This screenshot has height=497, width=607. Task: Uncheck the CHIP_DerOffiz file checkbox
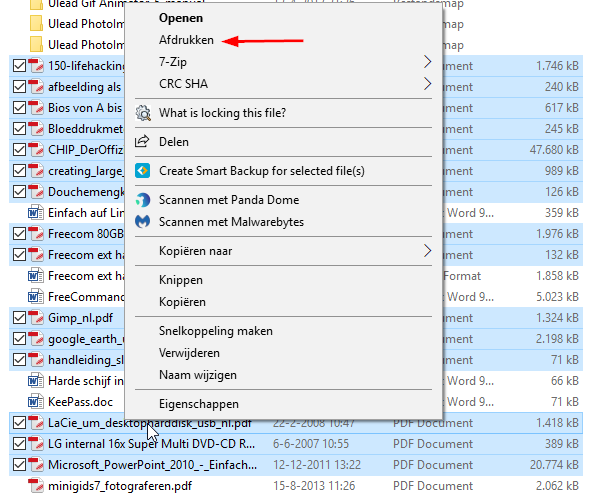click(19, 150)
